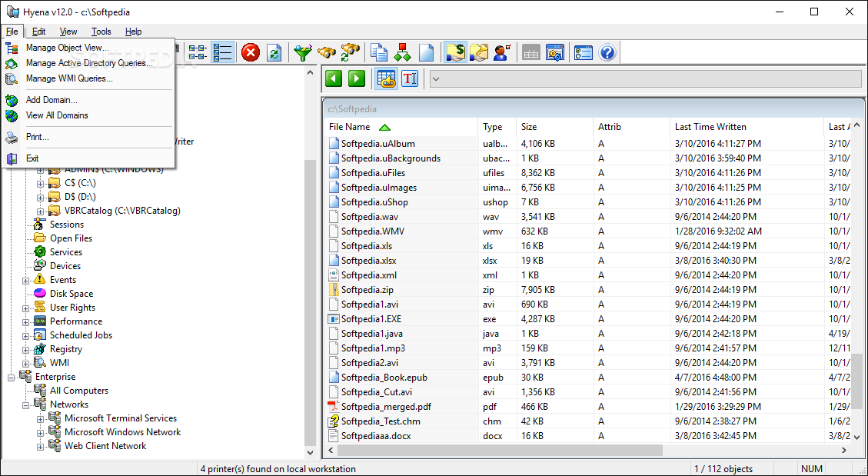Select the Web Client Network tree item
This screenshot has height=476, width=868.
click(x=105, y=446)
